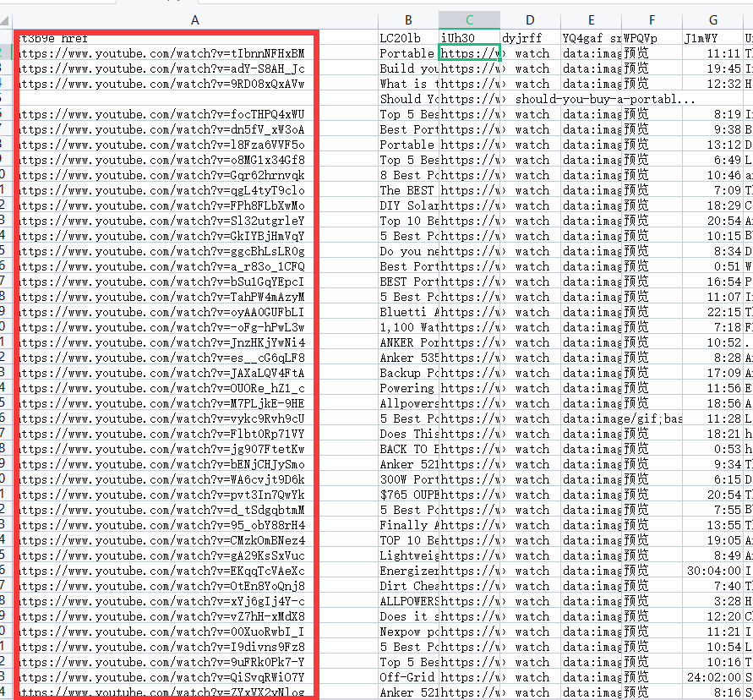Click the duration cell 7:18
Viewport: 753px width, 700px height.
click(x=712, y=328)
